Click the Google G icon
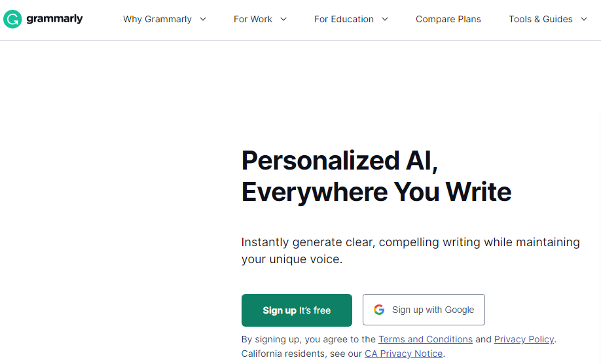Screen dimensions: 601x364 pyautogui.click(x=379, y=310)
